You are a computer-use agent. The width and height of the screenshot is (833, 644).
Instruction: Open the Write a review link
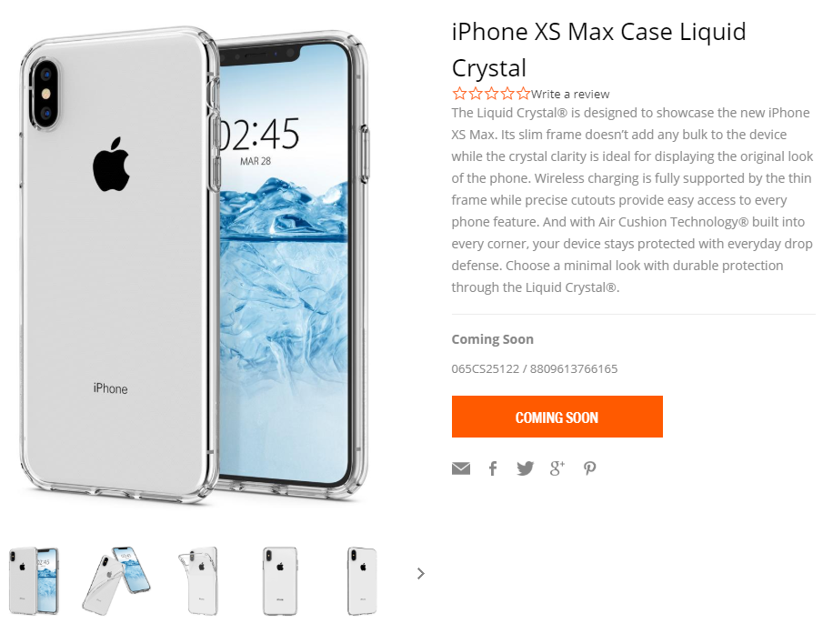570,94
